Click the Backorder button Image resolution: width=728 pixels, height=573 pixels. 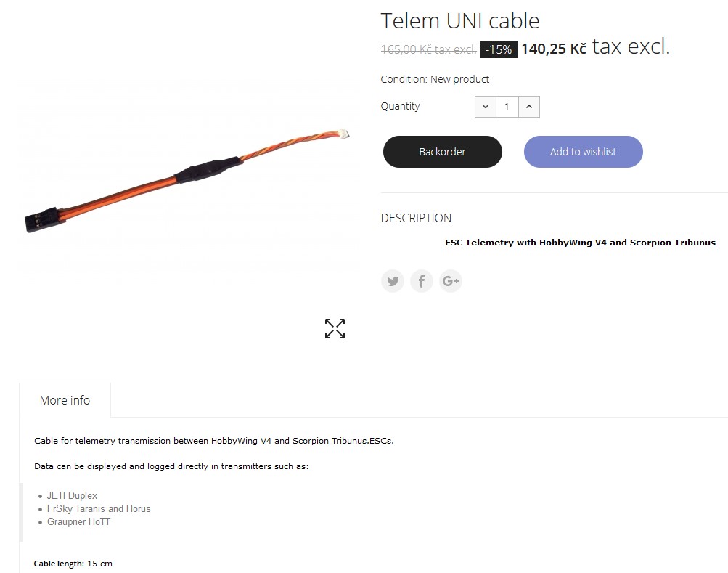click(x=443, y=152)
